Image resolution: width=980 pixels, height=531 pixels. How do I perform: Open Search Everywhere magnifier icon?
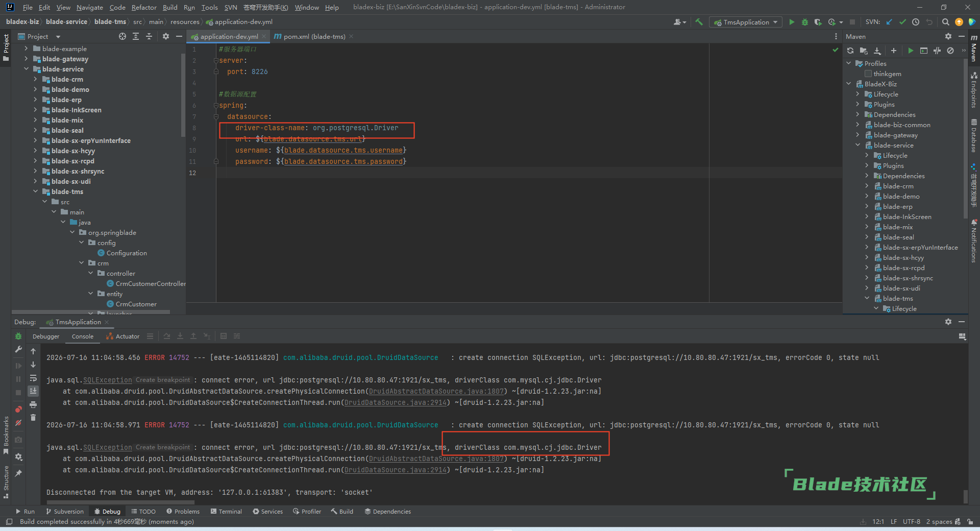[945, 22]
